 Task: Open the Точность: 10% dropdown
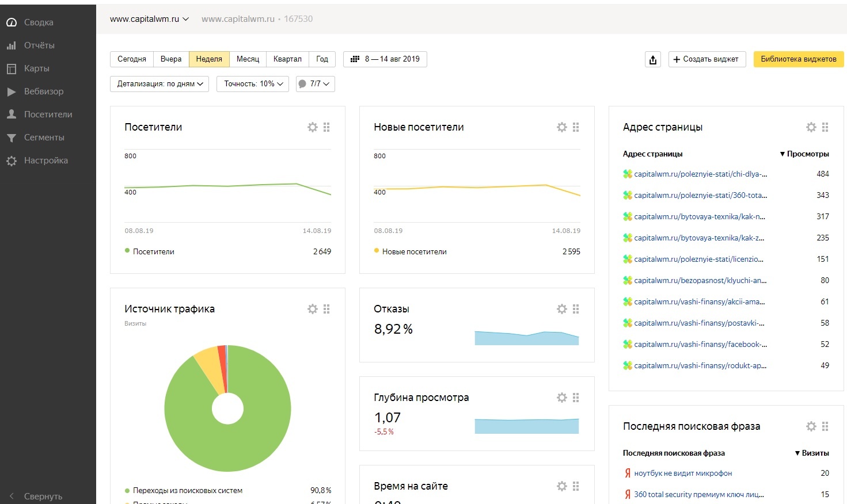point(253,84)
